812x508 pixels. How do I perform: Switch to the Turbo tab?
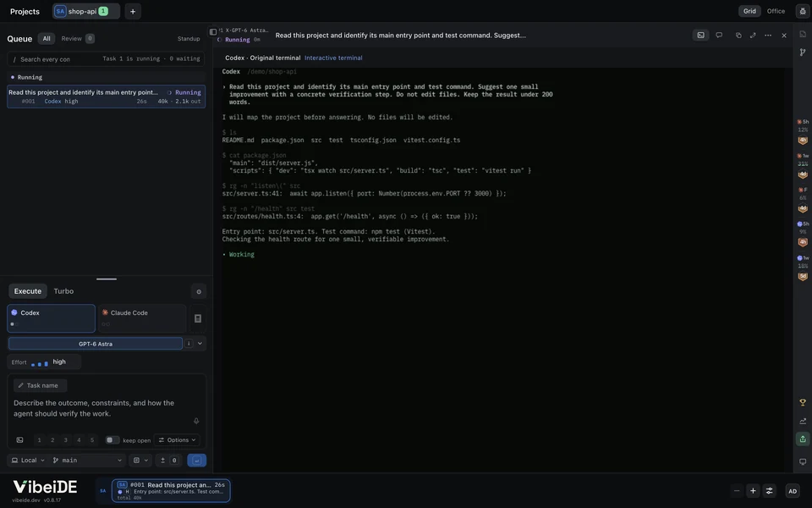point(63,291)
